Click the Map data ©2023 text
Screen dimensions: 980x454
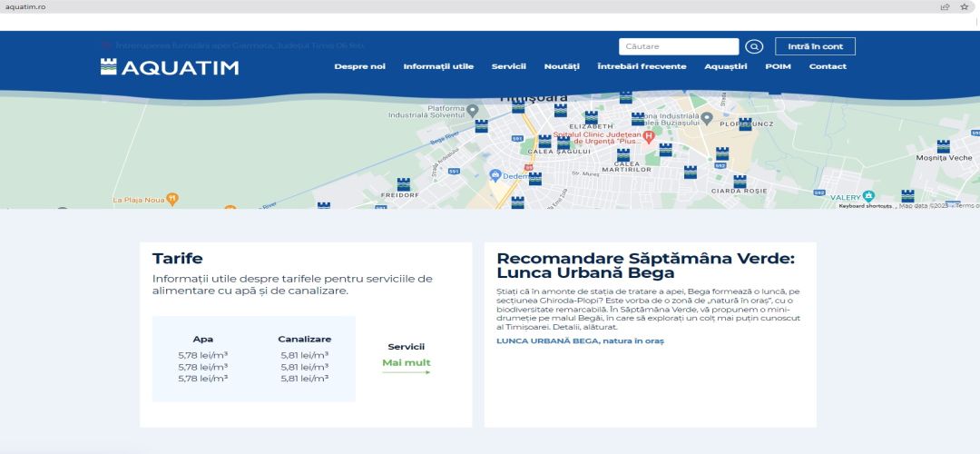coord(924,205)
